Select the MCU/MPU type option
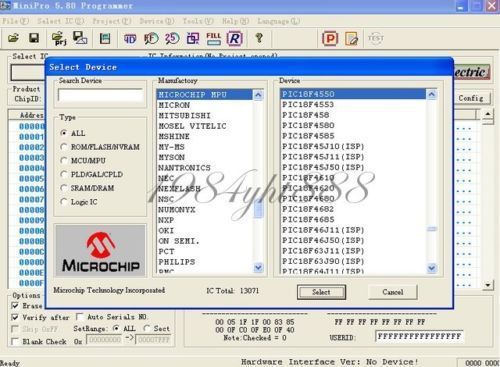This screenshot has height=367, width=500. click(x=64, y=160)
